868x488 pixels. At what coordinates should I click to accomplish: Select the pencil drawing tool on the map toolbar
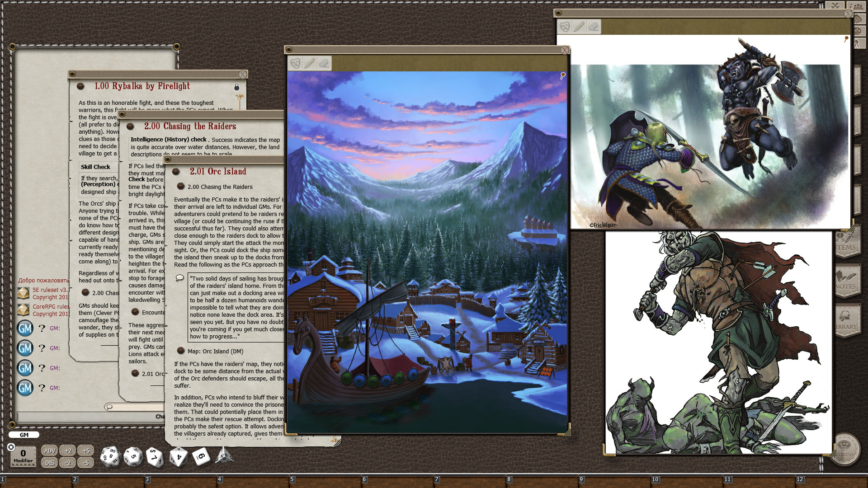click(310, 63)
